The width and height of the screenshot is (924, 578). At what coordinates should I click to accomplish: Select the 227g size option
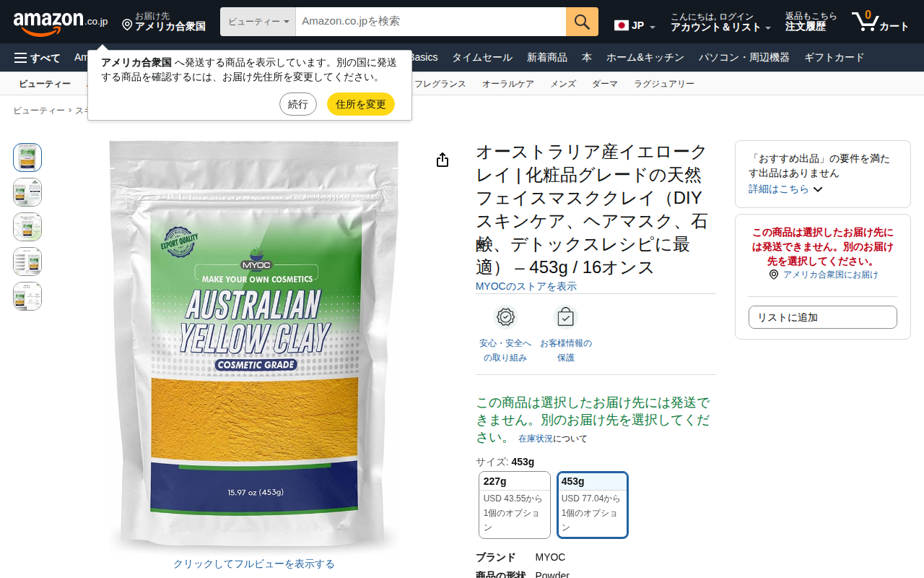(515, 505)
